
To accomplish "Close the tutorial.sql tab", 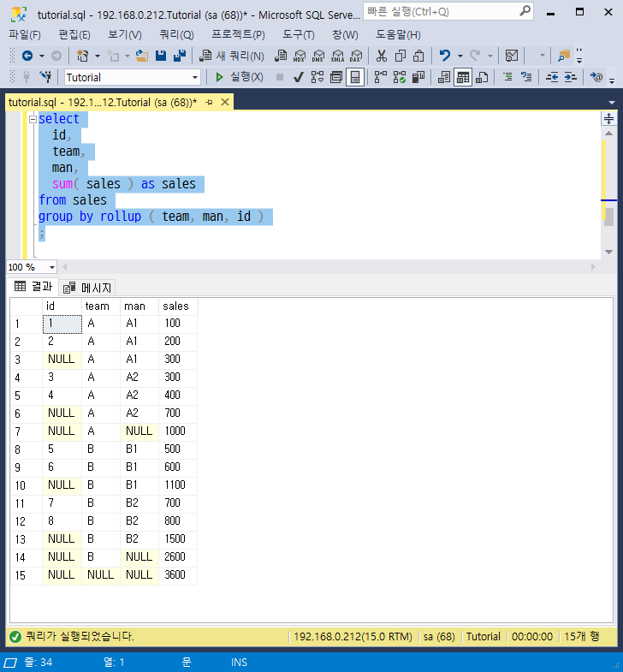I will 225,102.
